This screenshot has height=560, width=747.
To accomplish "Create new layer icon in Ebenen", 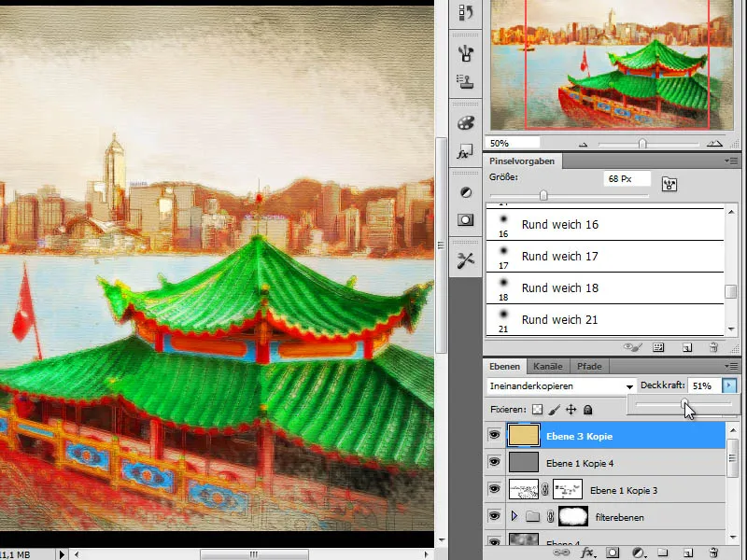I will 688,553.
